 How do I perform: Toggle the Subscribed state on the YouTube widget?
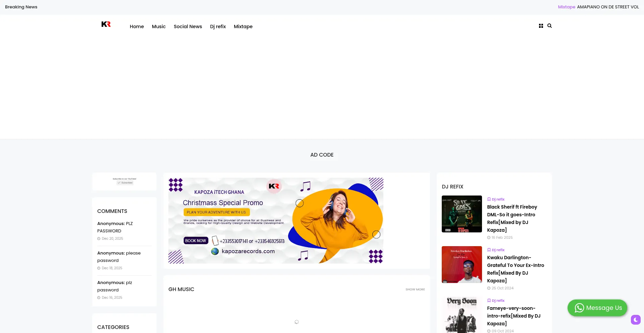[x=124, y=183]
